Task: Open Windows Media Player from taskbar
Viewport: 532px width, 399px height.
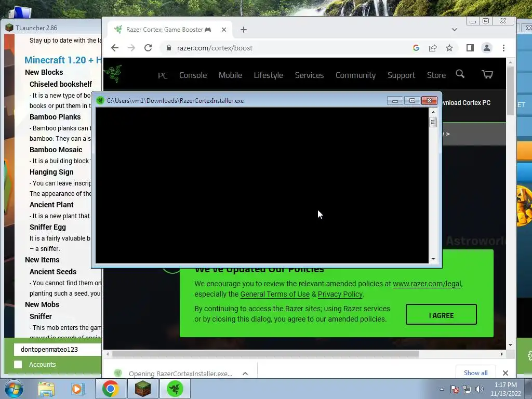Action: point(77,389)
